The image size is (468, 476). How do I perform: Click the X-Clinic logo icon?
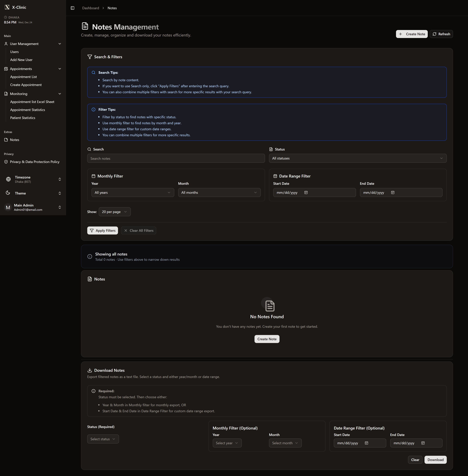coord(7,7)
